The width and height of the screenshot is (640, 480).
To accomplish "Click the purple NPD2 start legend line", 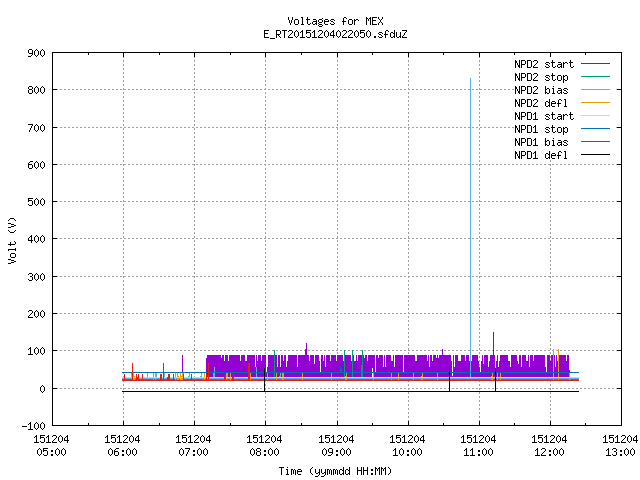I will click(x=595, y=64).
